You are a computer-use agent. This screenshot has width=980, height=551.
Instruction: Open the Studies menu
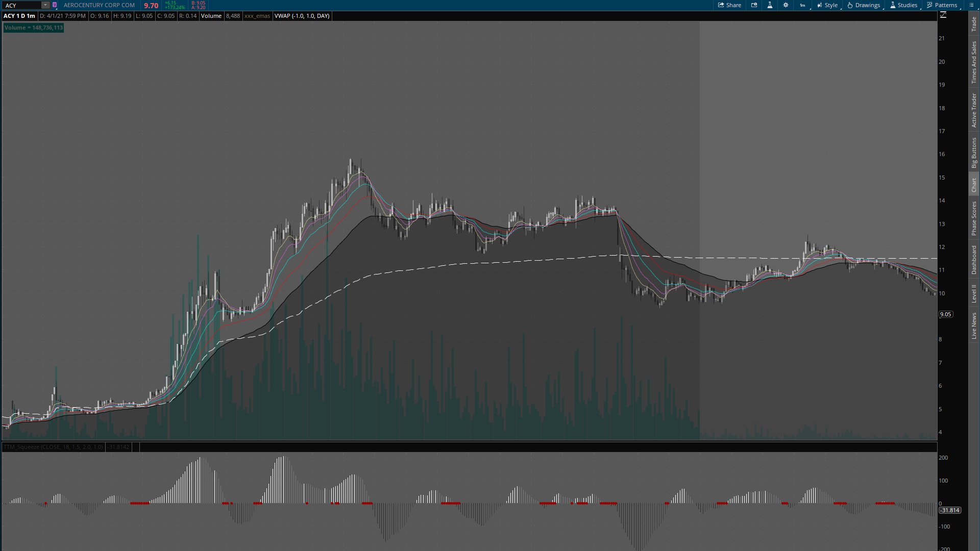pos(903,5)
